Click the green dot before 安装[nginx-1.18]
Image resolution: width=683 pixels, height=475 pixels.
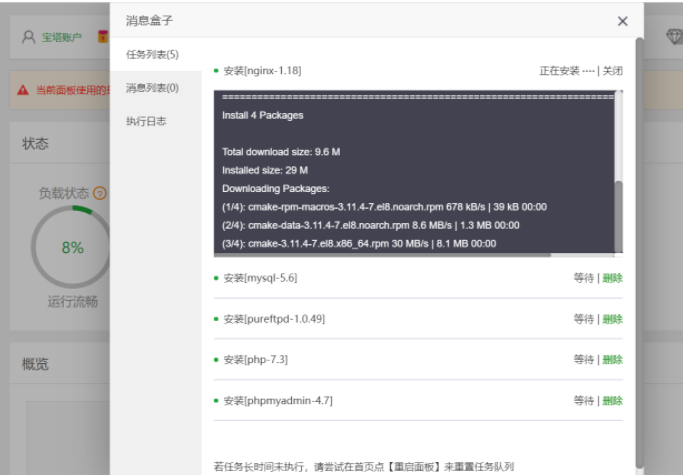(216, 71)
